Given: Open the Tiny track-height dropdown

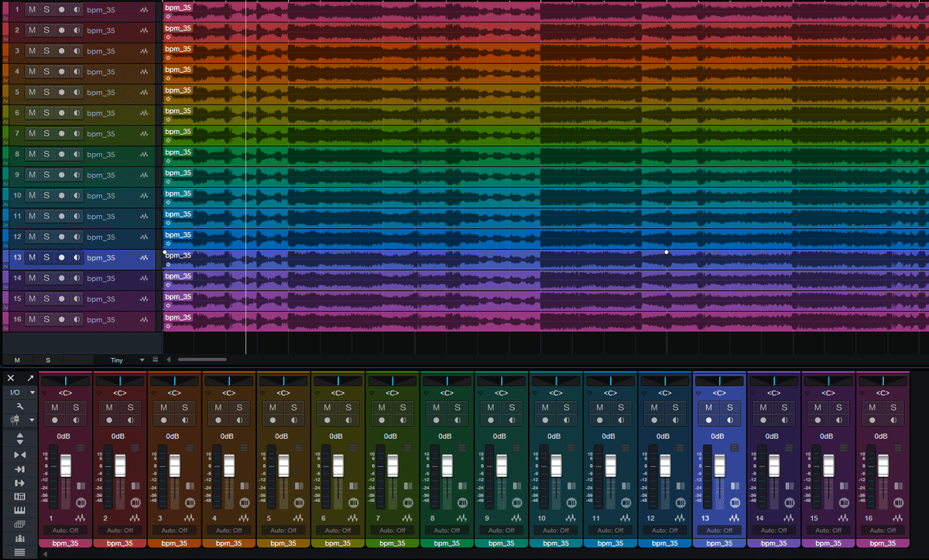Looking at the screenshot, I should click(124, 360).
